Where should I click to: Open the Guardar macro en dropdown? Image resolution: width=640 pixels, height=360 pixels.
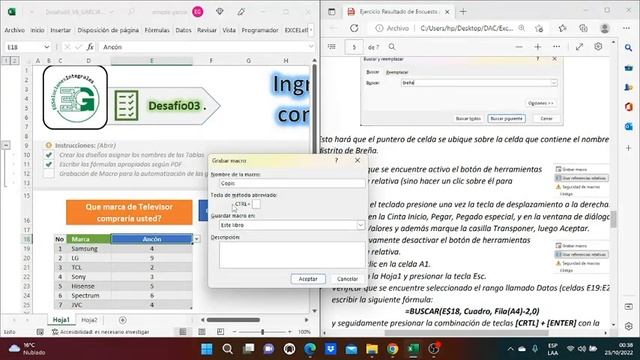tap(360, 225)
